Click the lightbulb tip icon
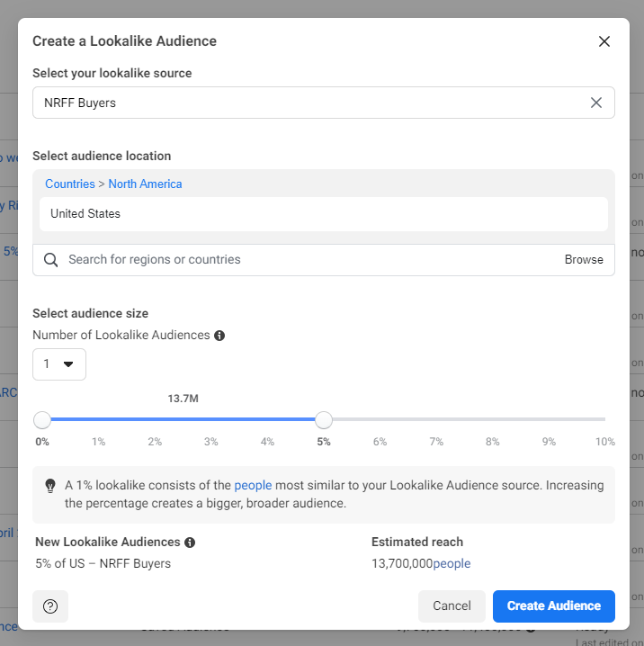Screen dimensions: 644x646 51,485
